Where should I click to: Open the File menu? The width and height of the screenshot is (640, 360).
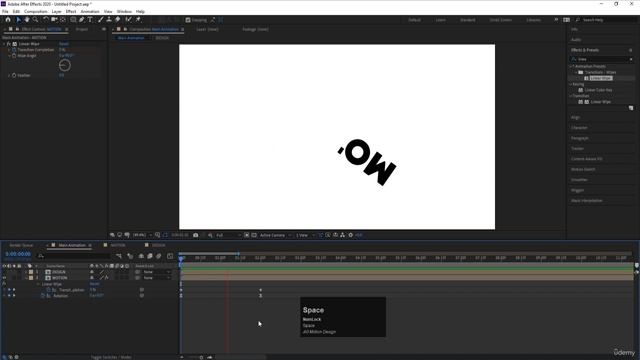tap(5, 11)
